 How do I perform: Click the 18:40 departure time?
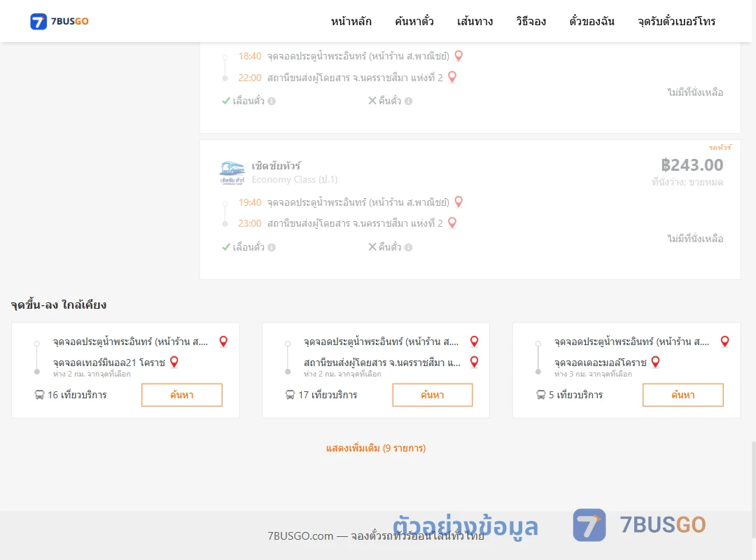pos(250,56)
